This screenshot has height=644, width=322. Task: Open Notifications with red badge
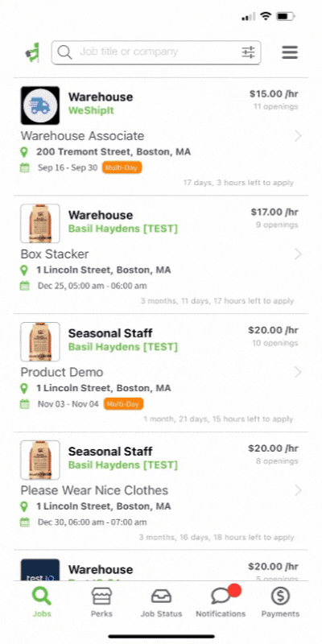coord(221,601)
